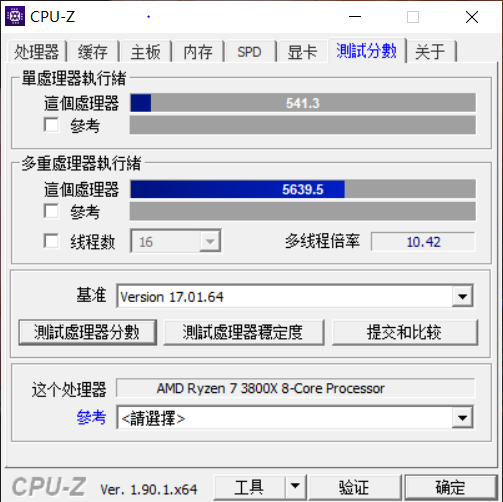Close the CPU-Z window
The height and width of the screenshot is (502, 503).
pos(472,17)
